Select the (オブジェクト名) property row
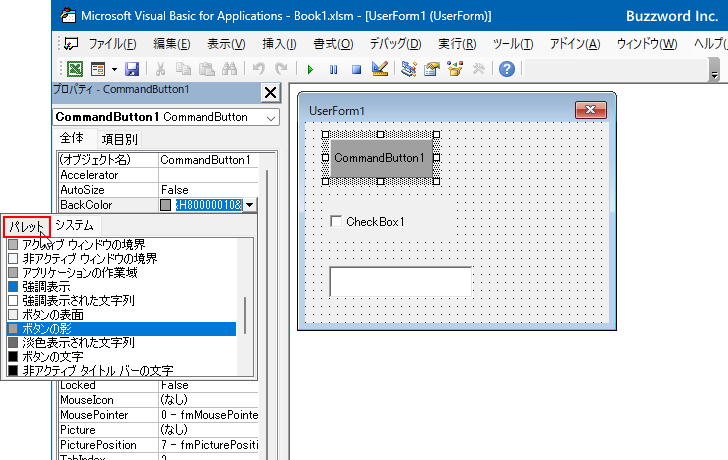The height and width of the screenshot is (460, 728). pyautogui.click(x=159, y=160)
